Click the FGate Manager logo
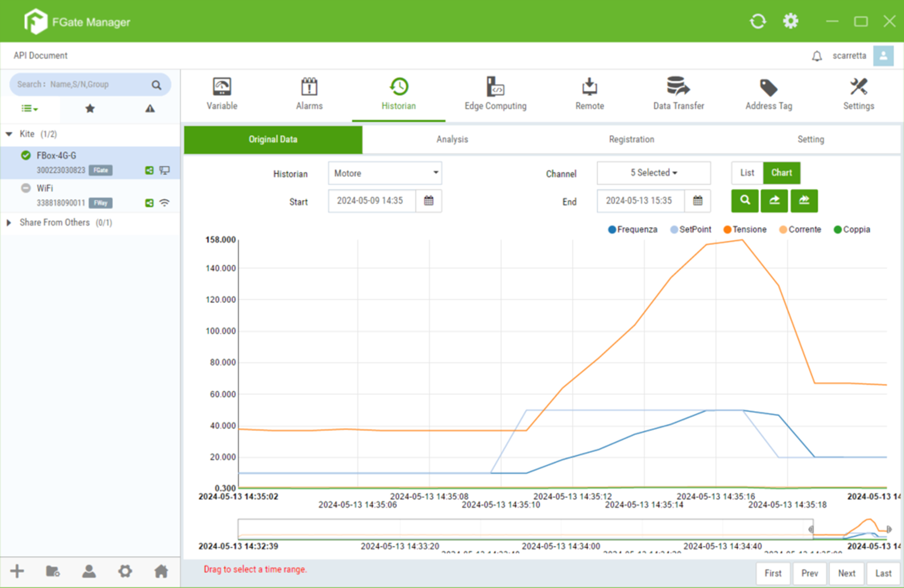 pos(77,22)
